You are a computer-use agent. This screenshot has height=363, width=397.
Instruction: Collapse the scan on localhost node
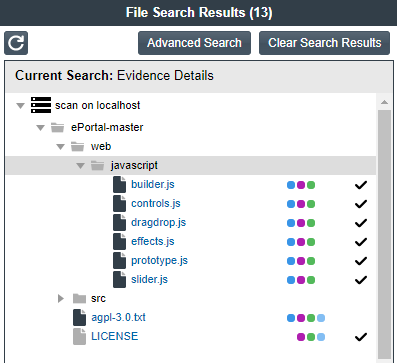coord(21,106)
